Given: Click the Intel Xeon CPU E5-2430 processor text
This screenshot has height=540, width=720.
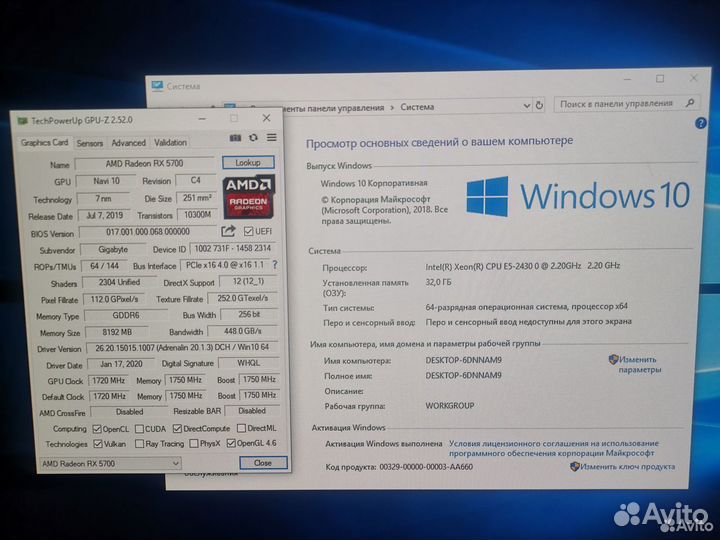Looking at the screenshot, I should [523, 265].
